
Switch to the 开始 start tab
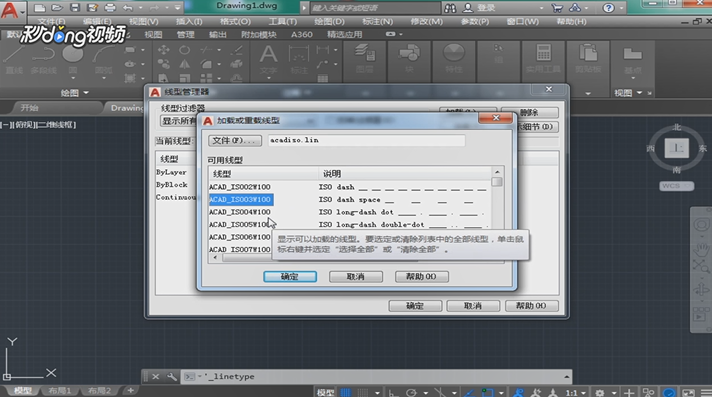point(30,108)
